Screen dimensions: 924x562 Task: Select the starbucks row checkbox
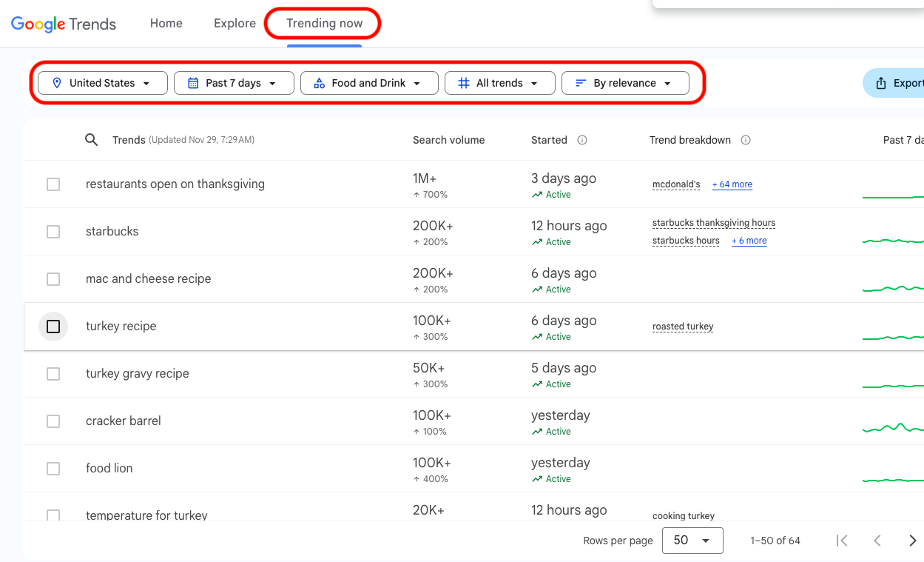[53, 232]
